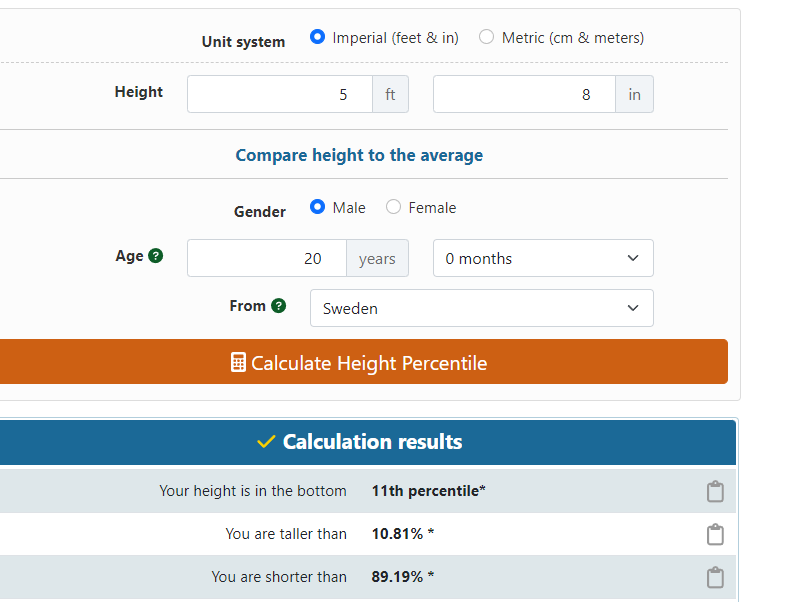The image size is (794, 602).
Task: Switch to Metric (cm & meters) units
Action: (x=487, y=37)
